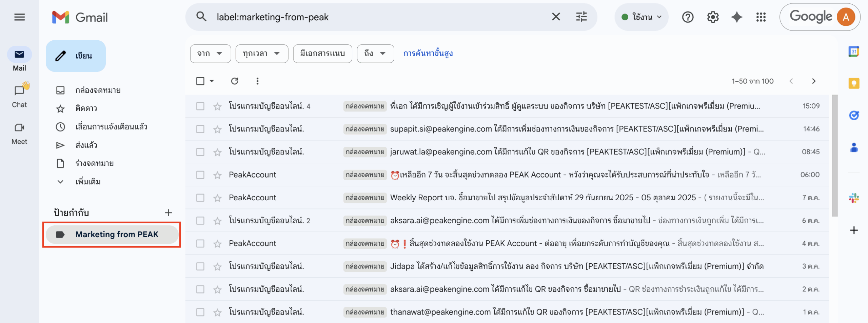Open the Gemini assistant

click(x=736, y=17)
